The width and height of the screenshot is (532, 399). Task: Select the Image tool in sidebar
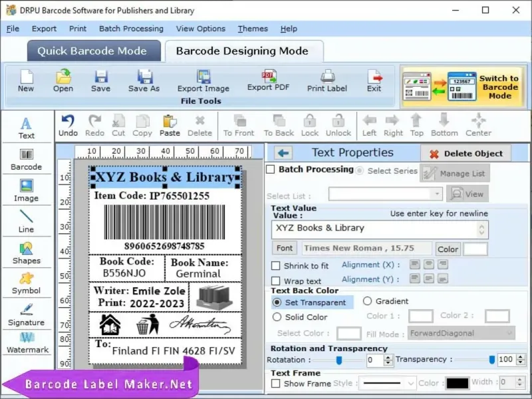point(27,191)
